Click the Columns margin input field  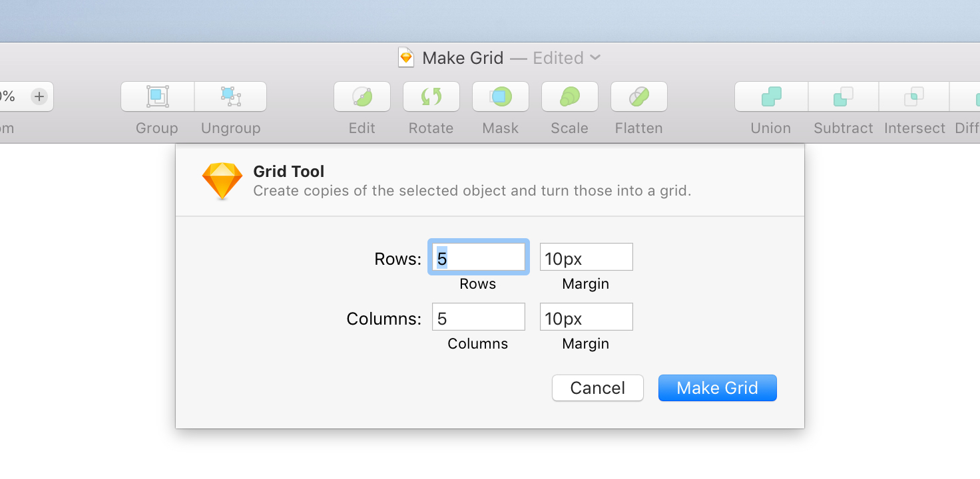point(586,317)
